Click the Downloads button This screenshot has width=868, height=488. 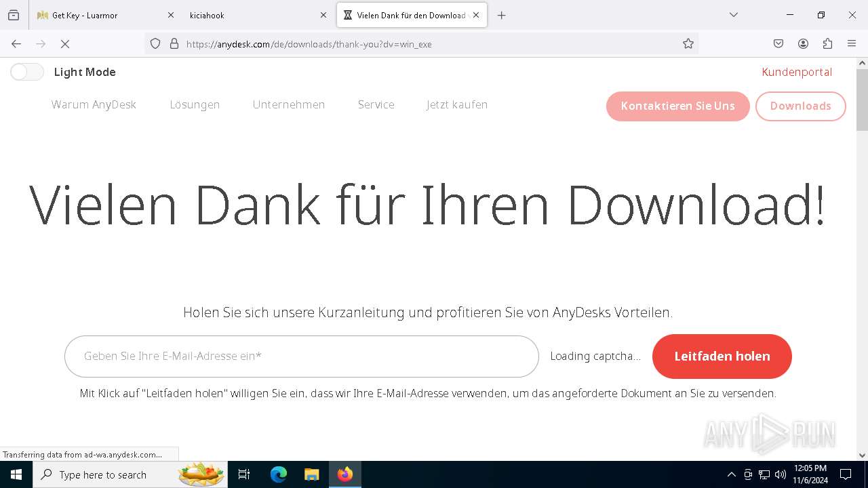click(x=801, y=106)
